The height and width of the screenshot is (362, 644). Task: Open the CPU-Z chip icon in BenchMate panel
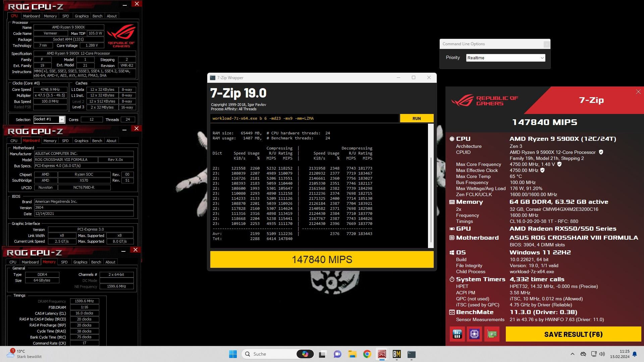pyautogui.click(x=474, y=334)
